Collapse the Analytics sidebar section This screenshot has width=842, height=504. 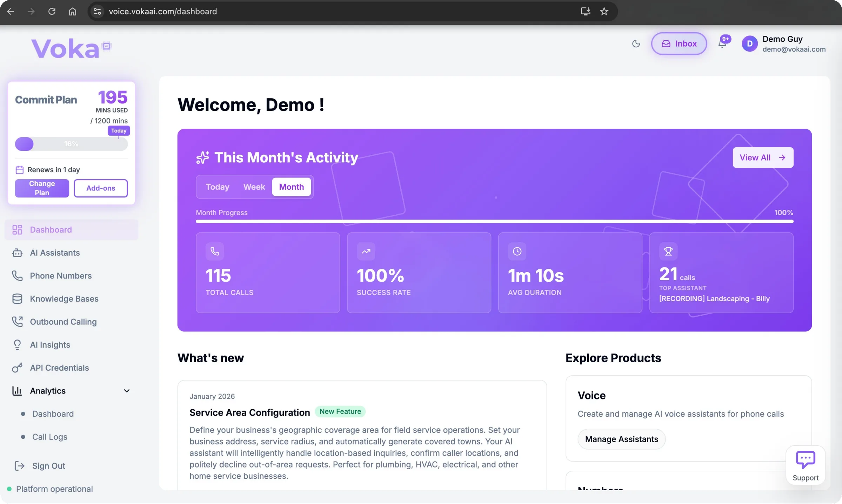click(x=127, y=391)
